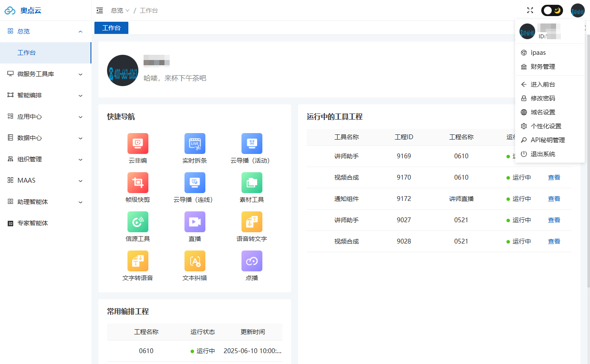Switch to the 工作台 tab
The height and width of the screenshot is (364, 590).
[x=111, y=28]
